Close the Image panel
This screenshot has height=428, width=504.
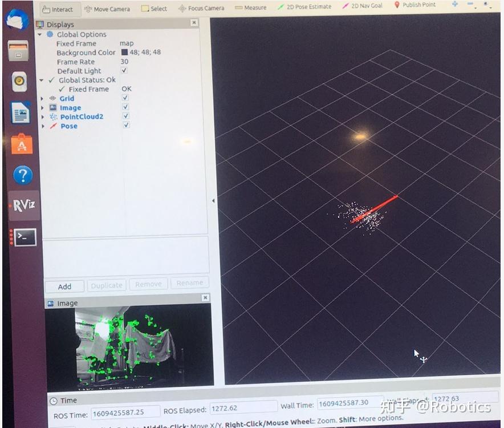[x=205, y=298]
